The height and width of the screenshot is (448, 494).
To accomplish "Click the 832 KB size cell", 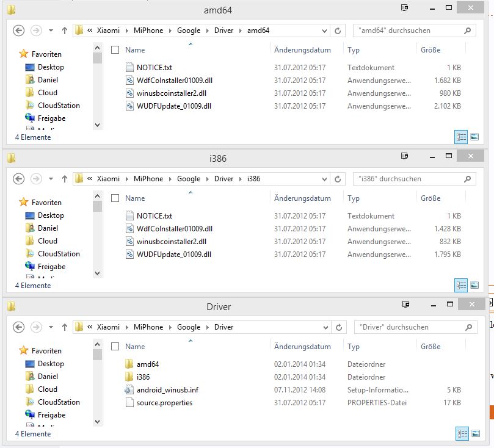I will coord(450,242).
